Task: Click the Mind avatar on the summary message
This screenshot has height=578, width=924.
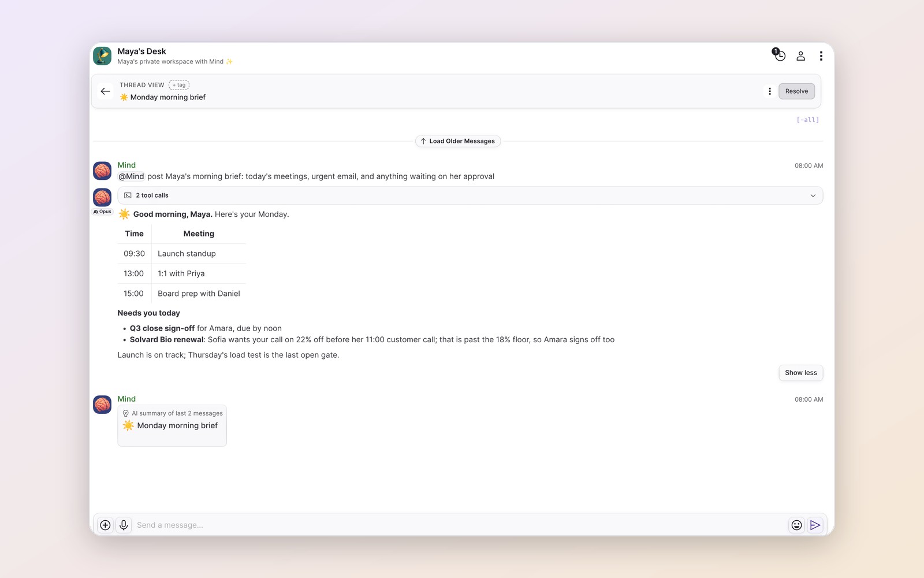Action: pos(102,405)
